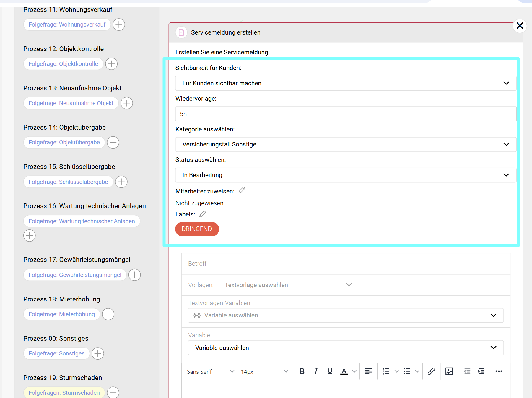This screenshot has height=398, width=532.
Task: Open the Sans Serif font dropdown
Action: (210, 372)
